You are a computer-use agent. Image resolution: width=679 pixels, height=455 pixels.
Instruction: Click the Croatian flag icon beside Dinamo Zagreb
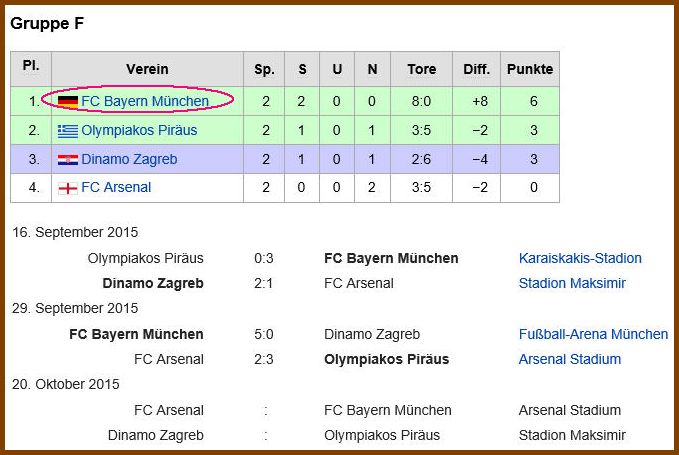point(68,160)
